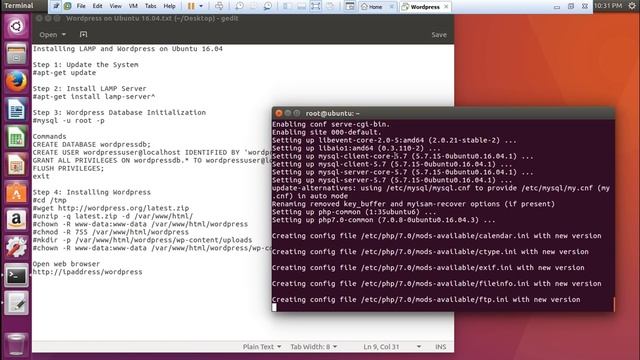The image size is (640, 360).
Task: Open the Trash in the launcher
Action: tap(16, 344)
